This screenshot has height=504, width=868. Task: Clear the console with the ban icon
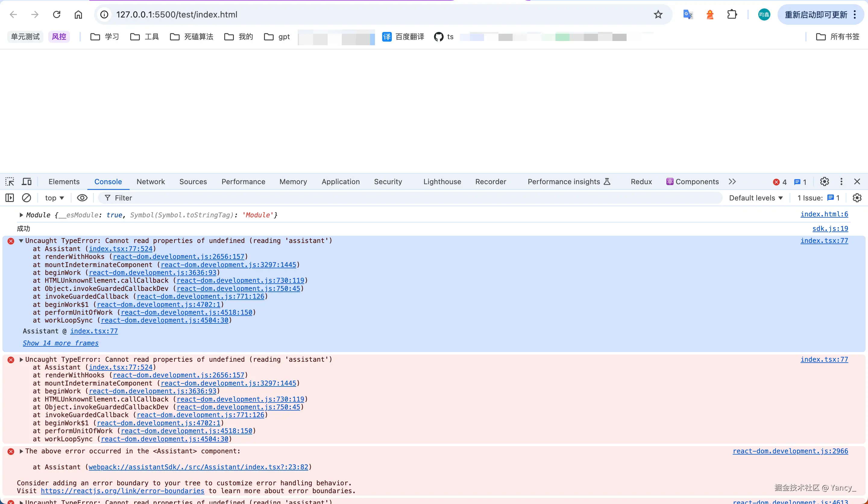coord(27,198)
